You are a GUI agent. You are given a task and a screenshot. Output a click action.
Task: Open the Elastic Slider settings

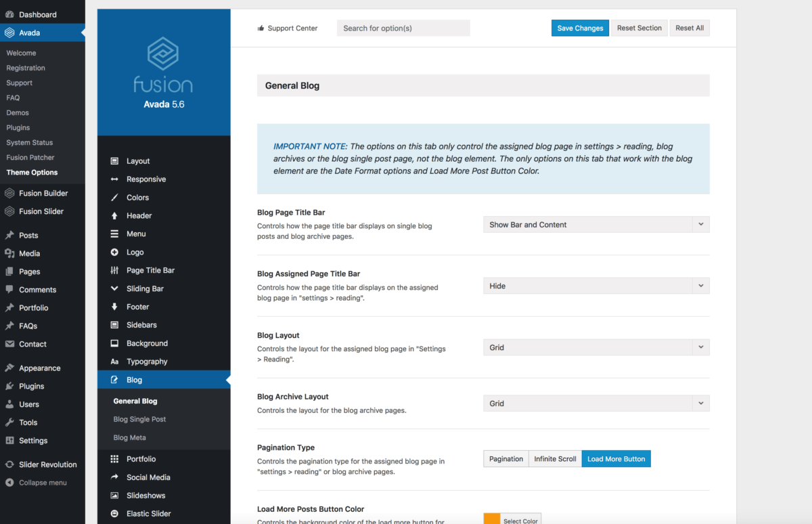(149, 513)
